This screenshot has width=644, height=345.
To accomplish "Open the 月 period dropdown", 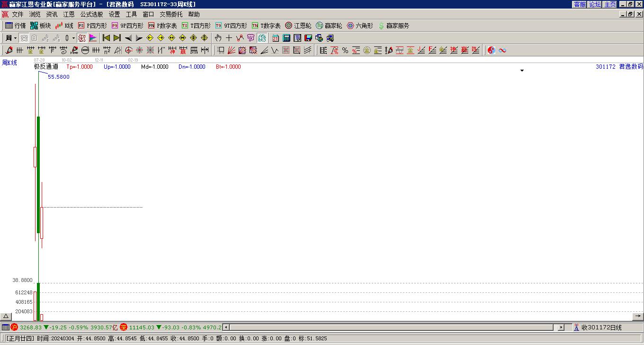I will 11,38.
